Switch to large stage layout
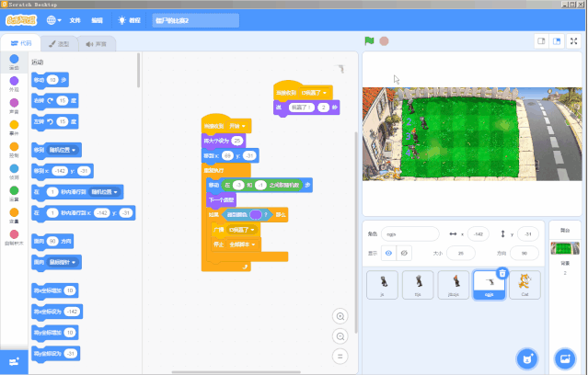 pyautogui.click(x=557, y=41)
